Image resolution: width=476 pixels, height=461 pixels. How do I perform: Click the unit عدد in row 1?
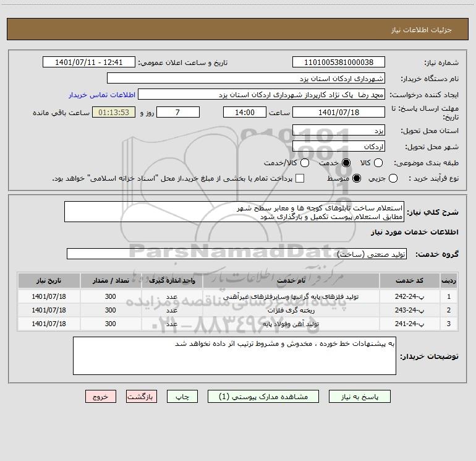(172, 296)
